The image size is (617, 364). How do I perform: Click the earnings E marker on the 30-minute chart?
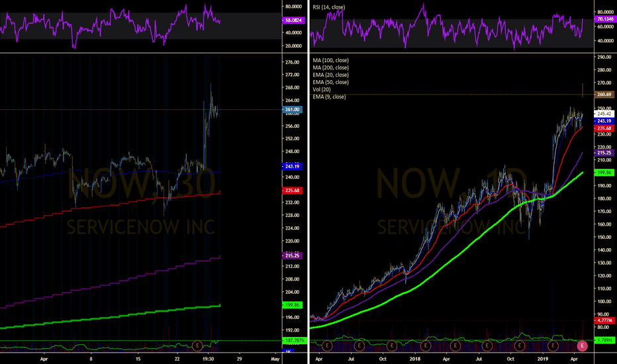click(197, 346)
